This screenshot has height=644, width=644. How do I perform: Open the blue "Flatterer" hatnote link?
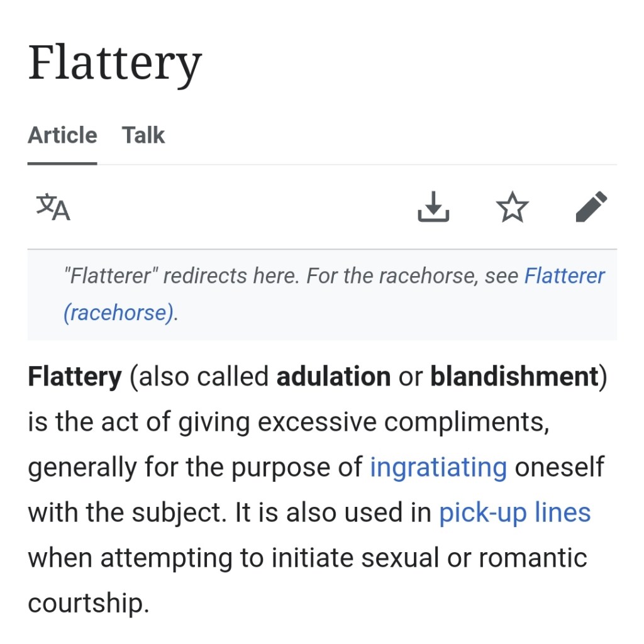click(564, 275)
